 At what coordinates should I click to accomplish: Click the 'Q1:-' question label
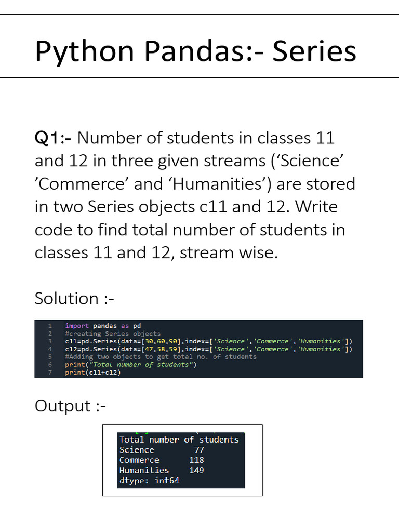coord(53,138)
